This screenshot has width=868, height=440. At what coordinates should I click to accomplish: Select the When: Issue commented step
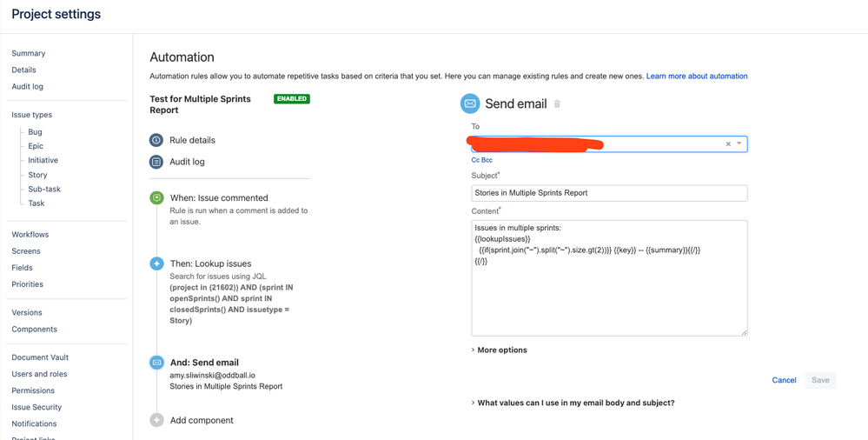coord(219,198)
